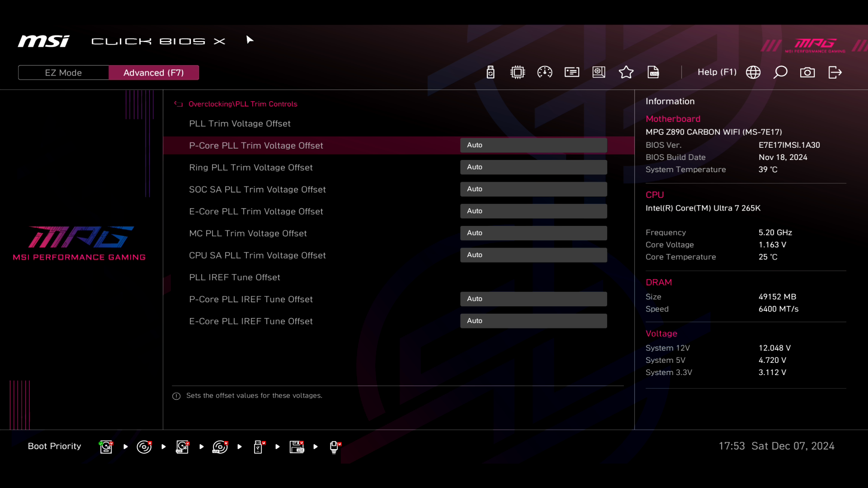Open the speedometer performance icon
Image resolution: width=868 pixels, height=488 pixels.
pos(545,72)
